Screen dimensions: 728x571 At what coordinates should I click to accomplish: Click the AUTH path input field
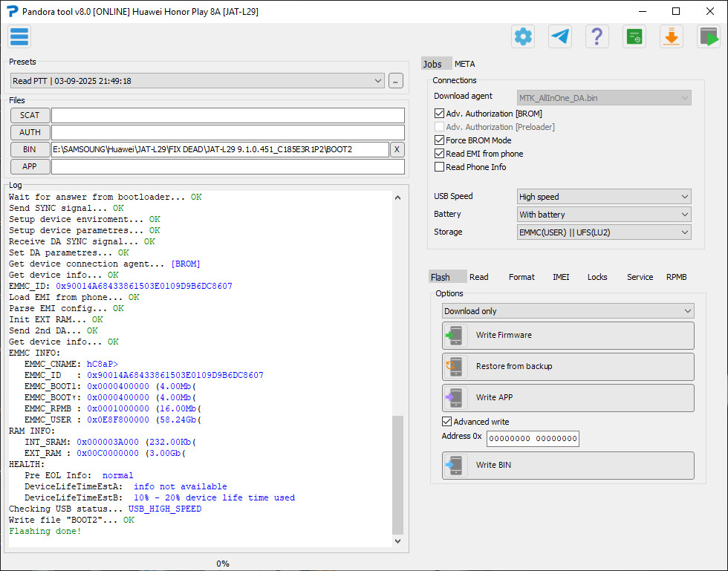[228, 132]
